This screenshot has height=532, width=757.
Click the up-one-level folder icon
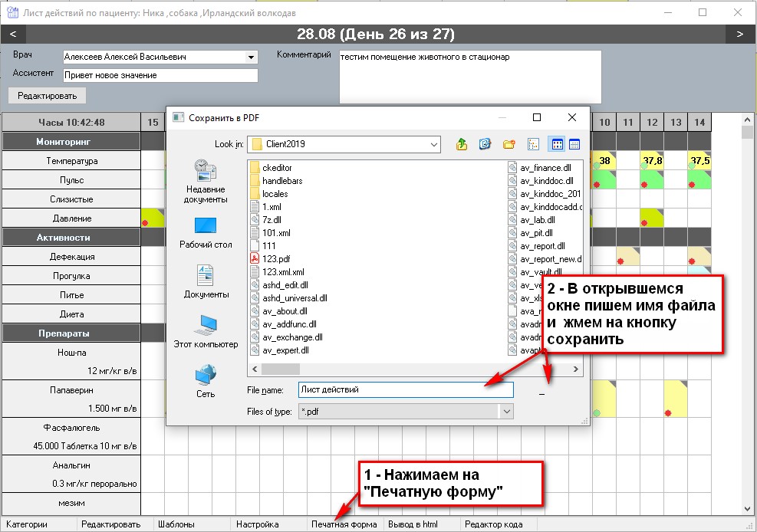click(x=462, y=144)
